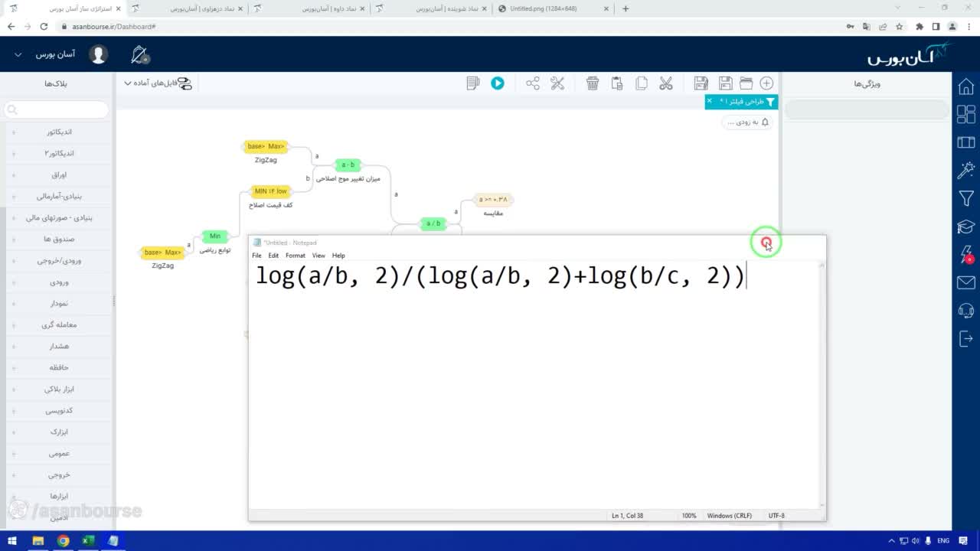Click the properties panel search field
Image resolution: width=980 pixels, height=551 pixels.
(867, 111)
